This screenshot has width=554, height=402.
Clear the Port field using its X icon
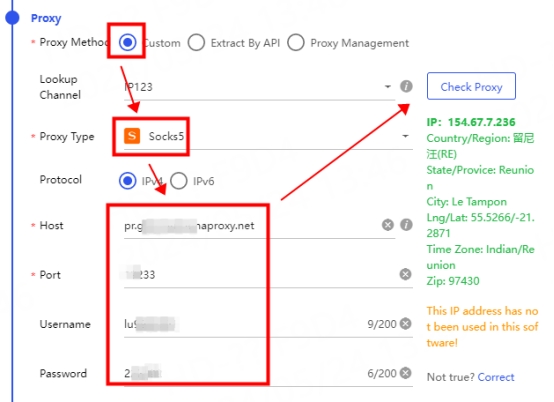click(x=405, y=274)
